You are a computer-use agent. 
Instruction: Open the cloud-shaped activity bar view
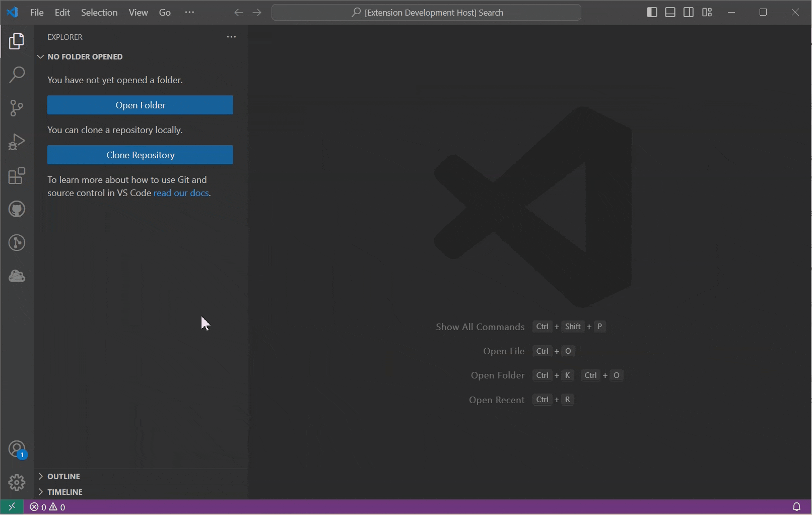[17, 276]
